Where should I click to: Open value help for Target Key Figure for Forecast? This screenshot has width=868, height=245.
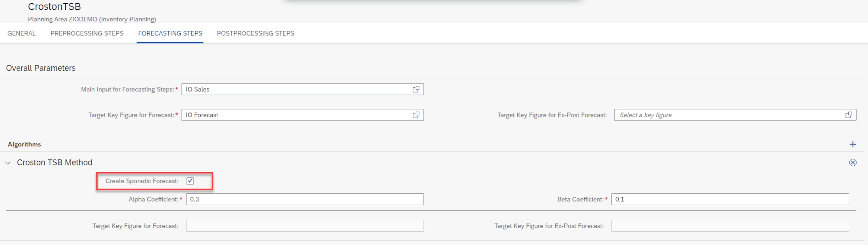(x=416, y=115)
